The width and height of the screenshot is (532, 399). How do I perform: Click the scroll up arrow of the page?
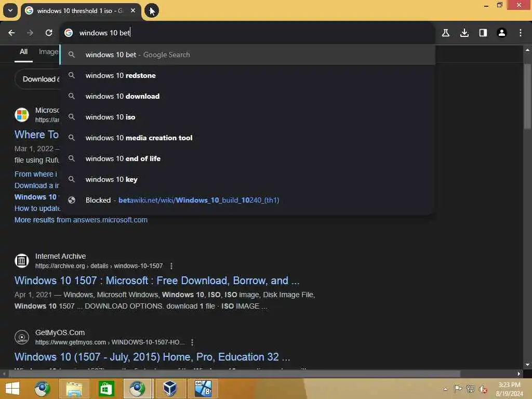527,50
